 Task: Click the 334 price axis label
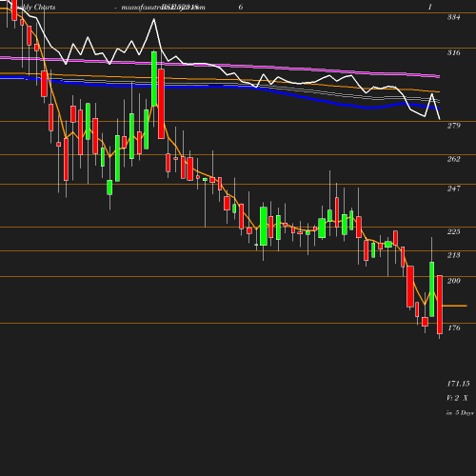(x=453, y=17)
